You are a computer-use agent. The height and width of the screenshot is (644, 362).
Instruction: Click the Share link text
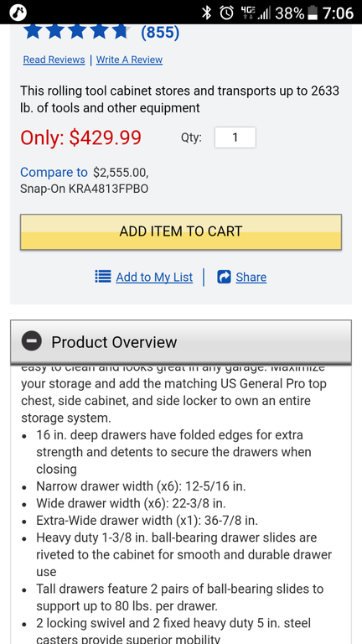tap(251, 278)
